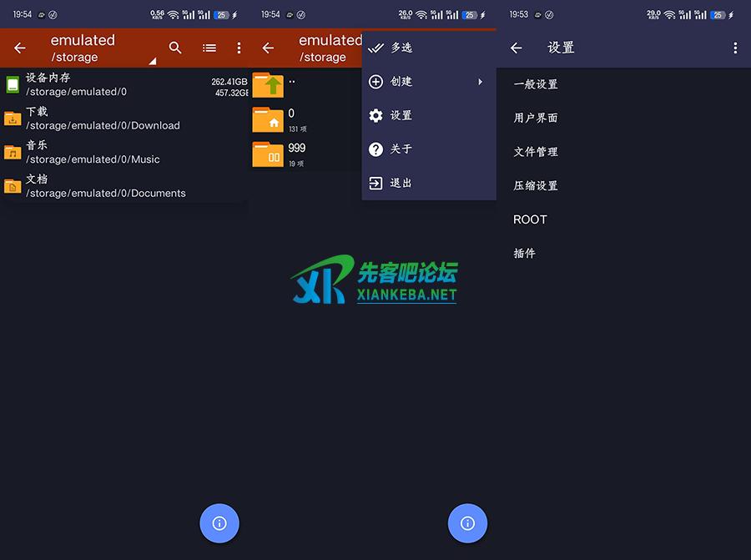The width and height of the screenshot is (751, 560).
Task: Select 多选 multi-select menu item
Action: [401, 48]
